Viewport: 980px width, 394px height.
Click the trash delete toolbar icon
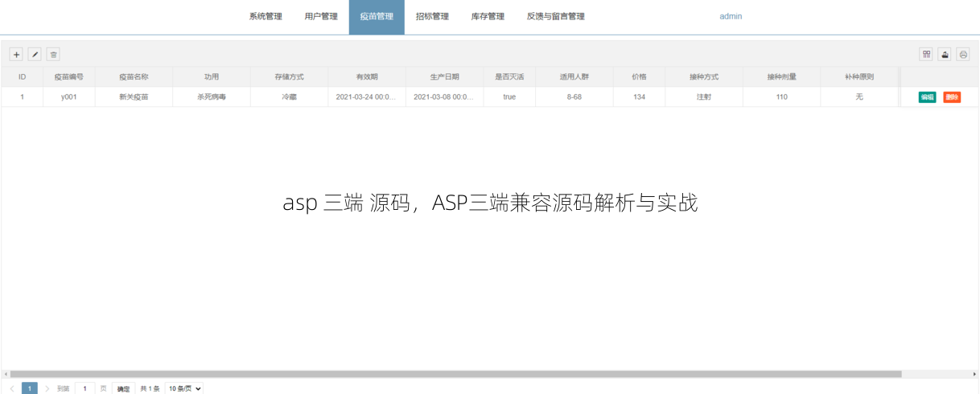53,55
